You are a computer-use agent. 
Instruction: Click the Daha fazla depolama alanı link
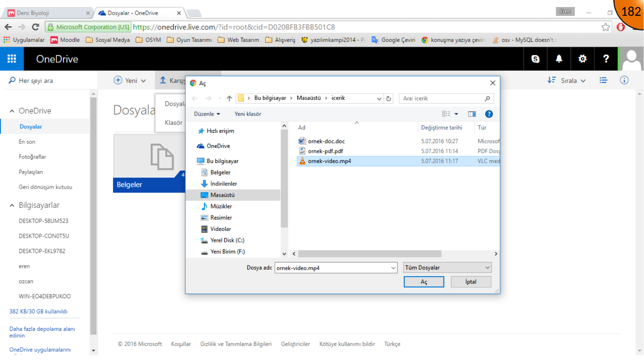(42, 332)
